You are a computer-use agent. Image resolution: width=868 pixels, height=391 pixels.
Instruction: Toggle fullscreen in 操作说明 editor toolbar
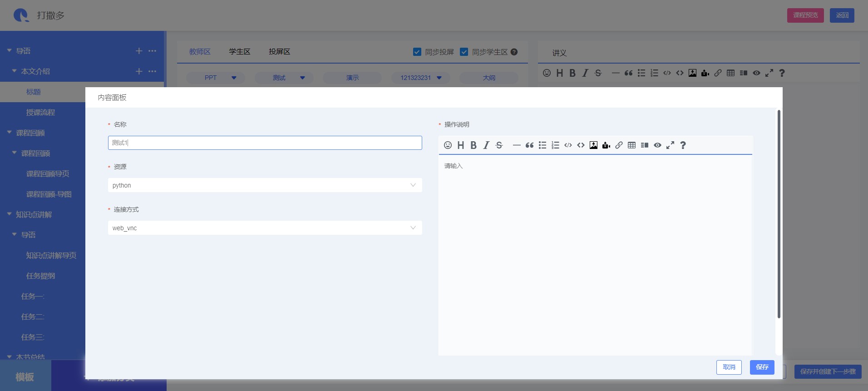pyautogui.click(x=670, y=145)
